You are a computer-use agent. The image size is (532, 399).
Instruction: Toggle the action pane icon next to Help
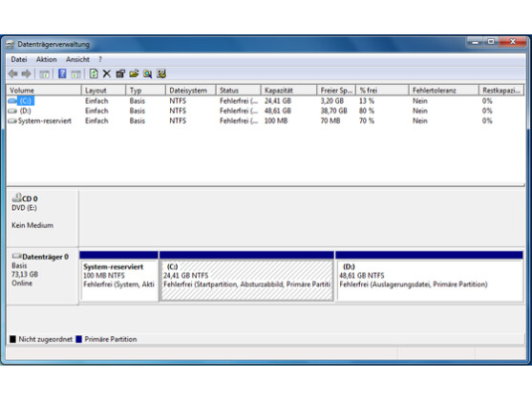[76, 73]
